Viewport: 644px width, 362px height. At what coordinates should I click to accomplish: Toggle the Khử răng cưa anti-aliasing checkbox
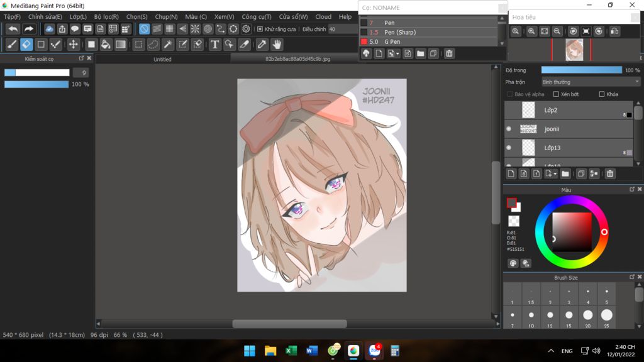260,29
